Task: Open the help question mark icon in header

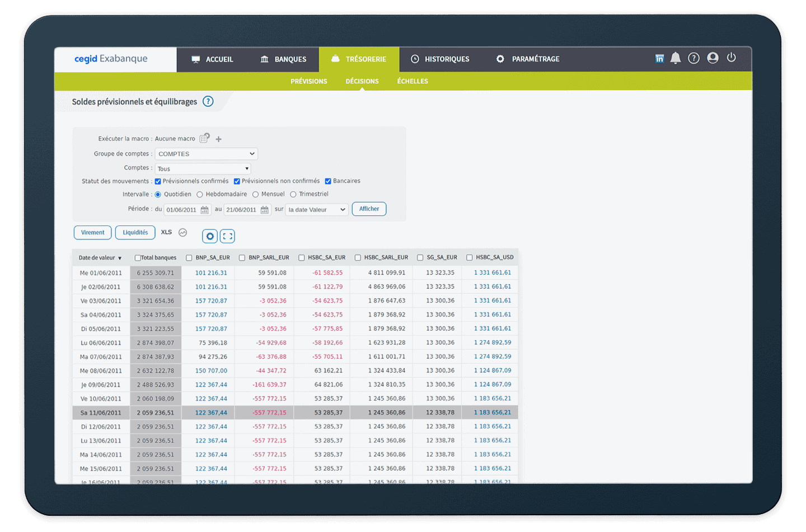Action: point(693,58)
